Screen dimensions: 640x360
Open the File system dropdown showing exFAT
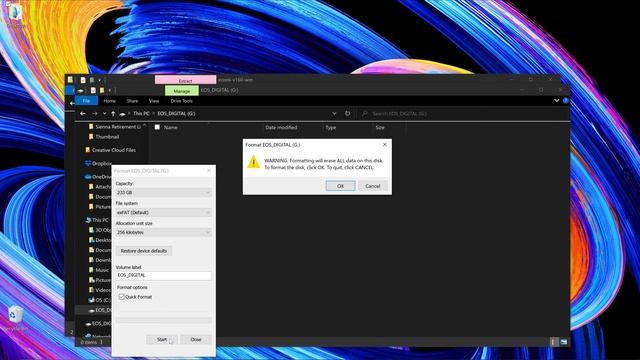163,212
